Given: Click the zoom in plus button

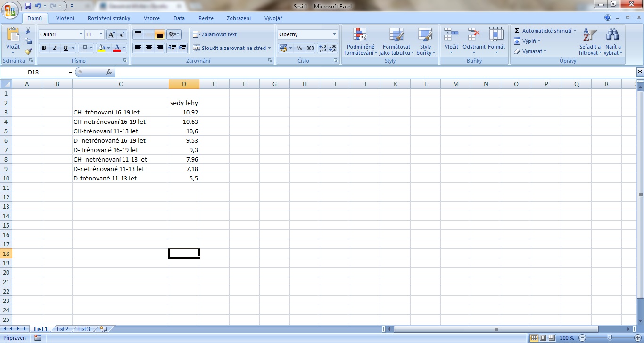Looking at the screenshot, I should click(x=637, y=338).
